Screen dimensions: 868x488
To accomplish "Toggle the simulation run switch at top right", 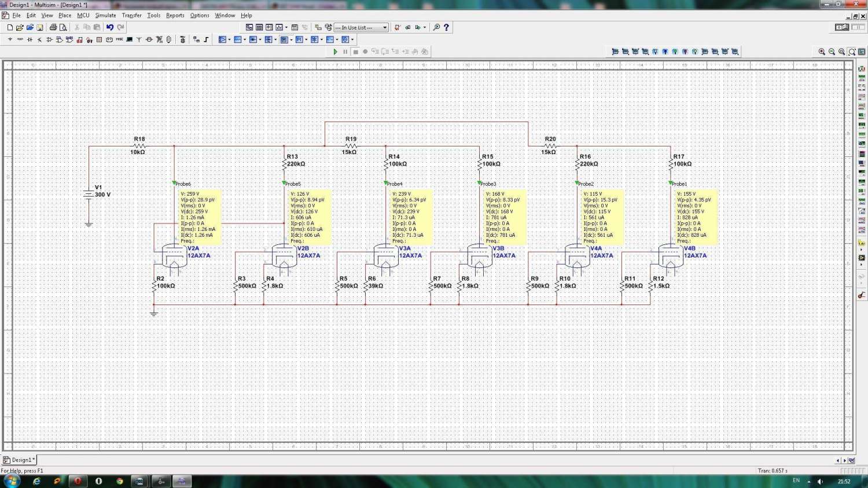I will coord(842,27).
